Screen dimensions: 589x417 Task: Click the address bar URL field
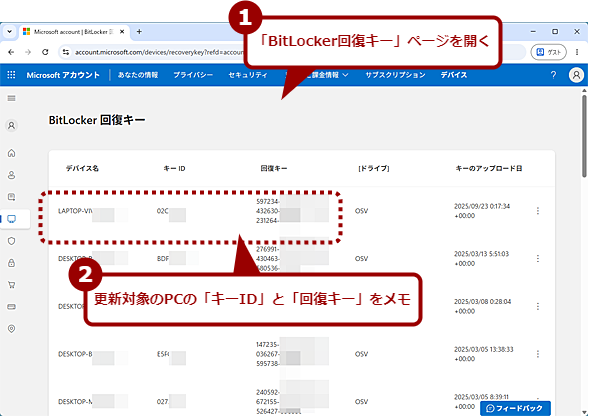(158, 52)
